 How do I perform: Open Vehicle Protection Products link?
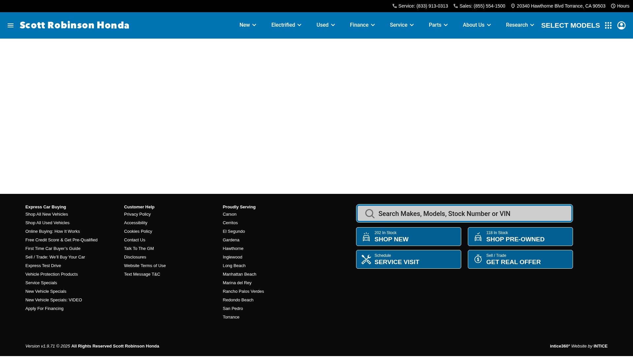tap(51, 274)
